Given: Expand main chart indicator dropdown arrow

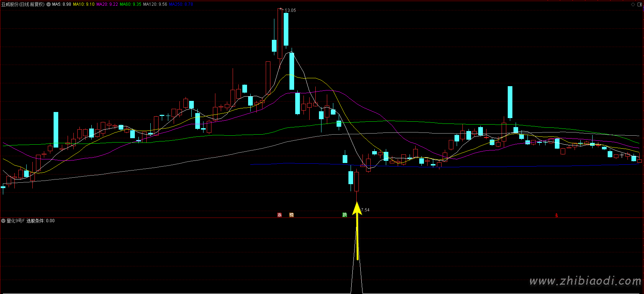Looking at the screenshot, I should [x=49, y=4].
